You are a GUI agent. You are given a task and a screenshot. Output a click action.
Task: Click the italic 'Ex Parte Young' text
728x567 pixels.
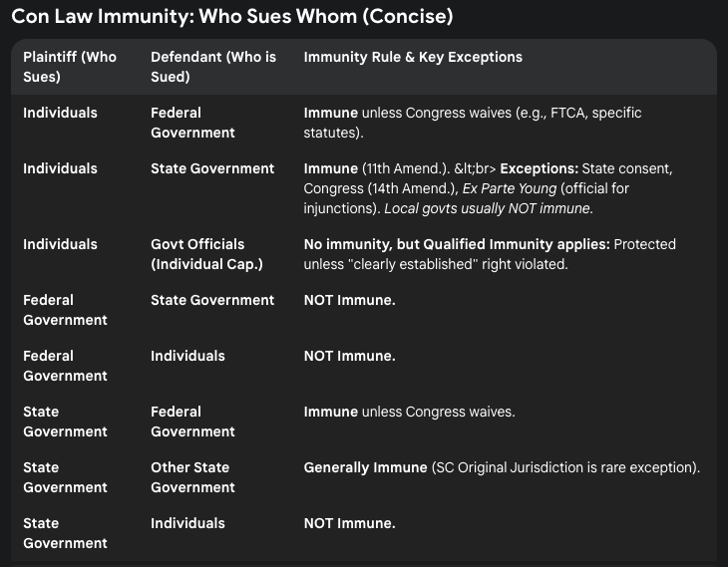510,188
